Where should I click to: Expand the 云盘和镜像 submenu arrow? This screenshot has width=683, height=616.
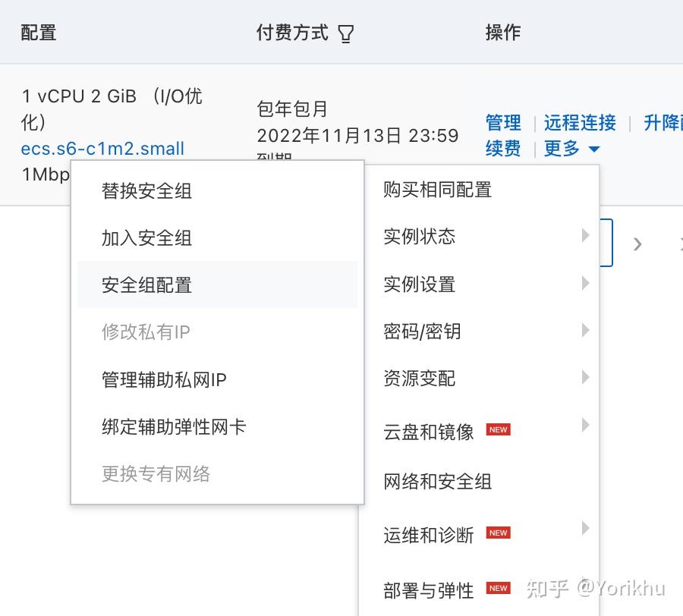tap(585, 425)
